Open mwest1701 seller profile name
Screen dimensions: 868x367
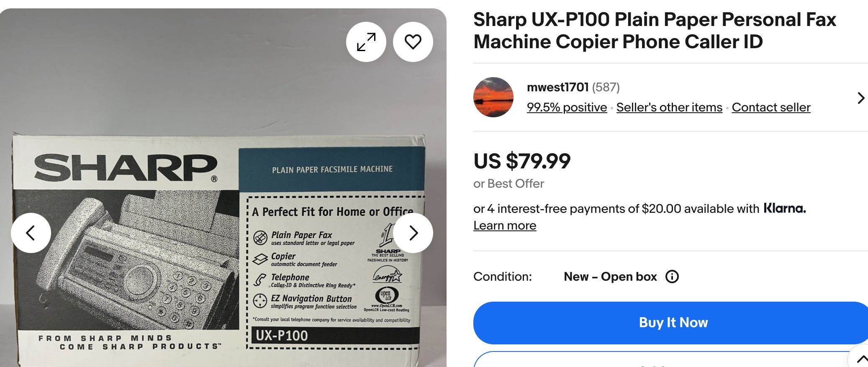(557, 87)
